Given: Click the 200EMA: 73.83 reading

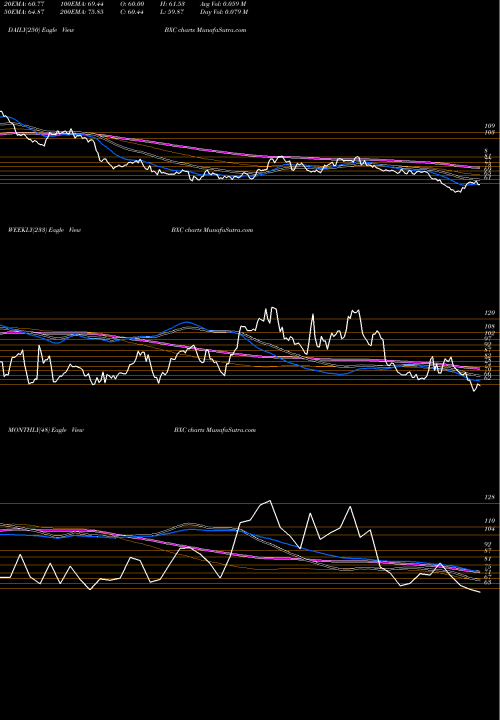Looking at the screenshot, I should coord(80,12).
